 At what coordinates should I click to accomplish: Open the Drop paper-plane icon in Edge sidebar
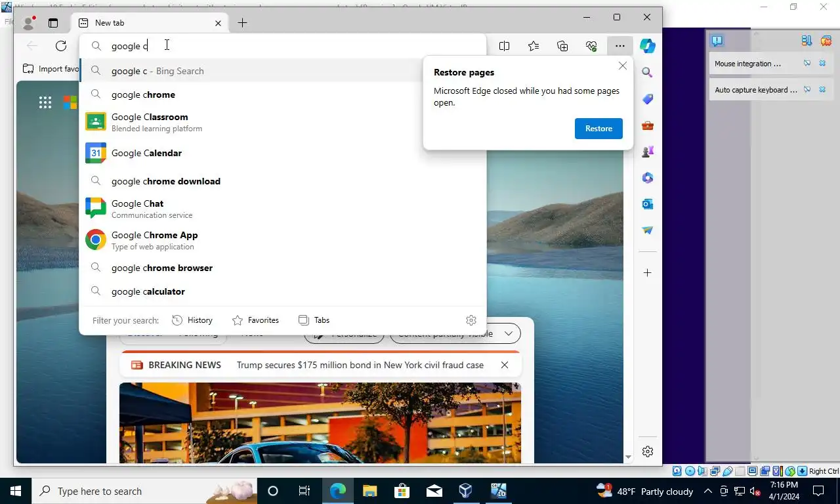(648, 230)
